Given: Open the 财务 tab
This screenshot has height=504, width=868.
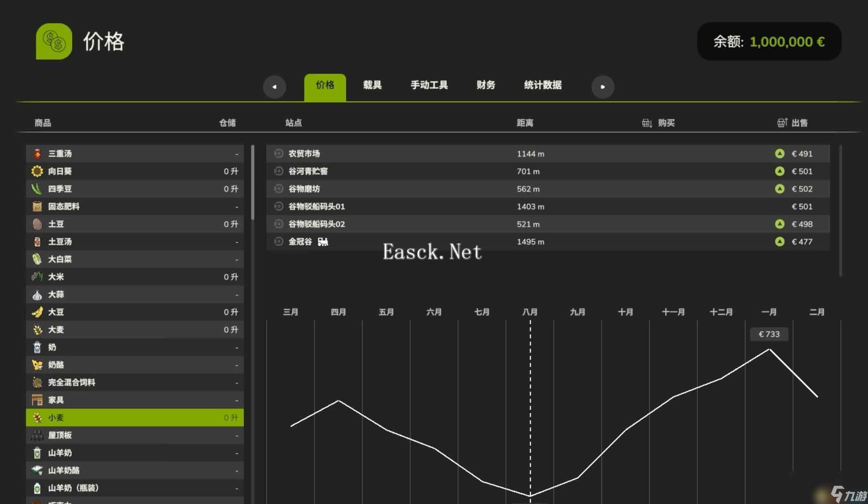Looking at the screenshot, I should point(486,85).
